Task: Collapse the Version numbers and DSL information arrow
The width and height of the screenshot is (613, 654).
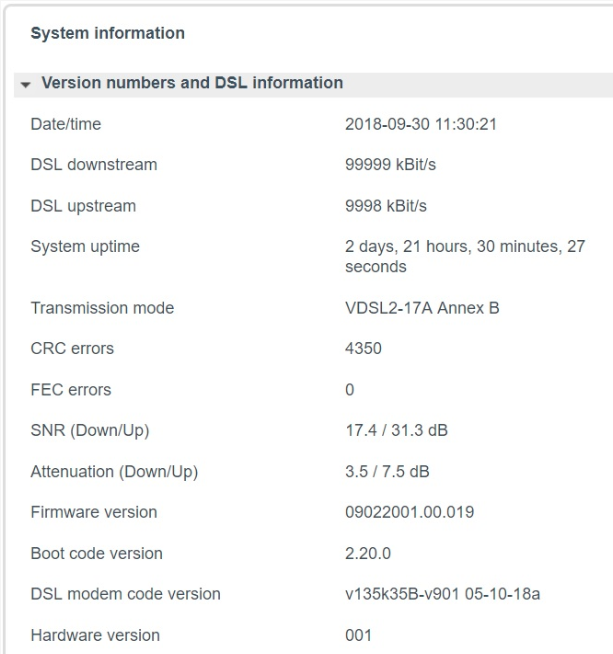Action: point(26,85)
